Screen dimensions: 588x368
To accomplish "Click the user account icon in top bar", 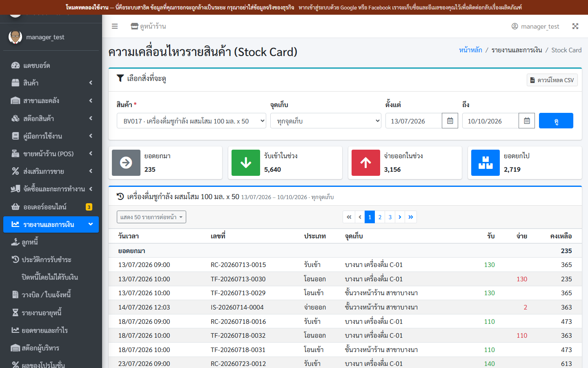I will pos(514,26).
